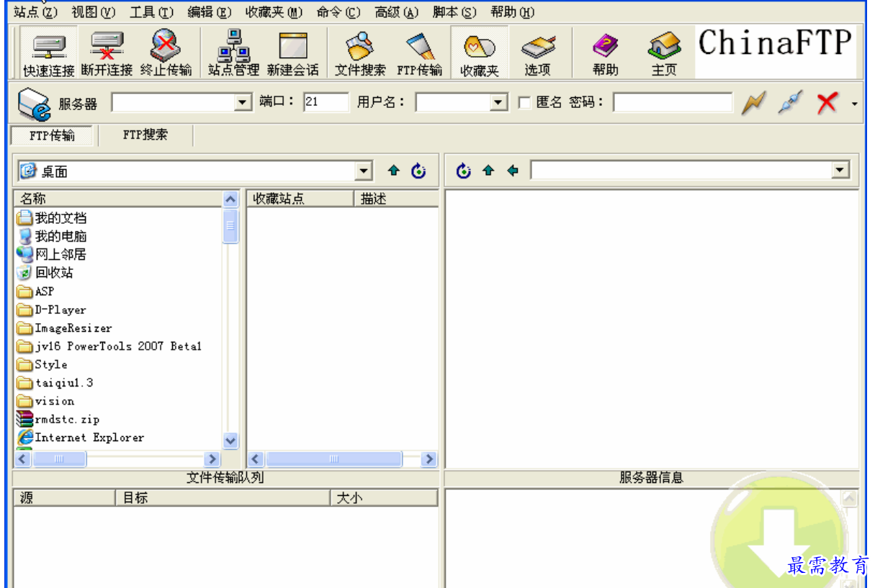Click the server computer icon beside 服务器
The height and width of the screenshot is (588, 875).
click(x=35, y=104)
